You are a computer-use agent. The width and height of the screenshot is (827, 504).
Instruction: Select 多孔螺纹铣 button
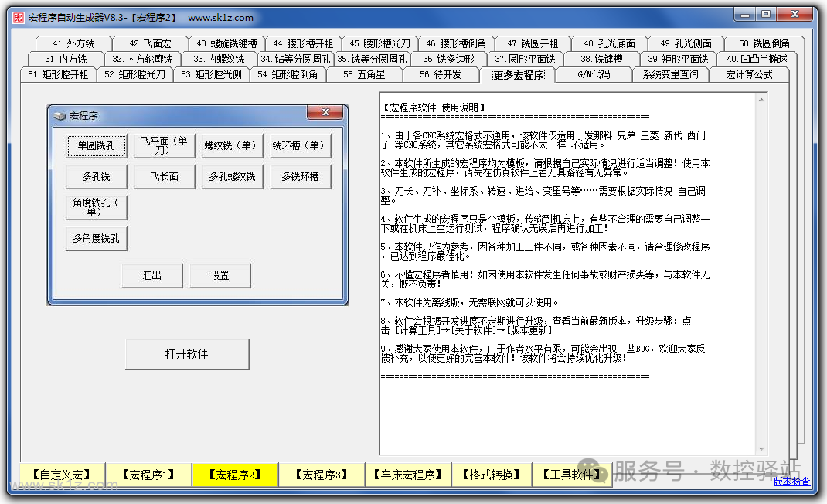click(x=233, y=177)
